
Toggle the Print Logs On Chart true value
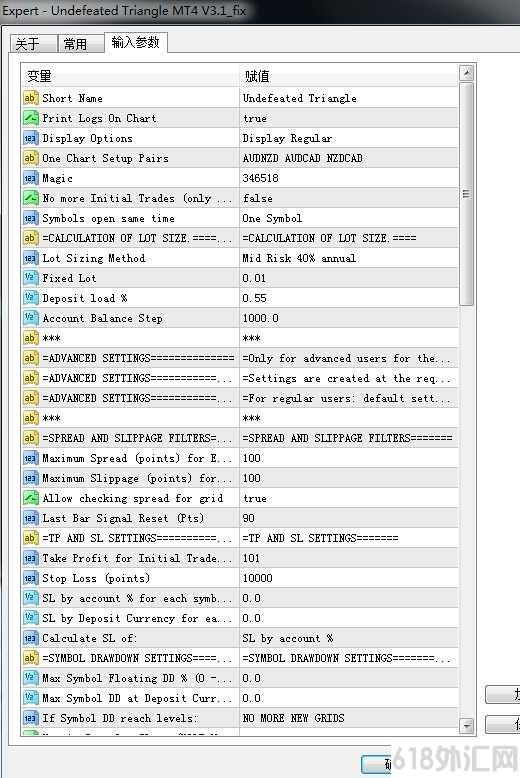pos(349,118)
